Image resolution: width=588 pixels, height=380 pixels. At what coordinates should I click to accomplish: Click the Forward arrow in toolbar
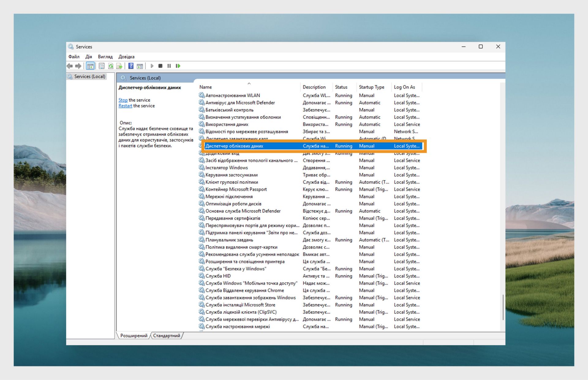pyautogui.click(x=78, y=66)
